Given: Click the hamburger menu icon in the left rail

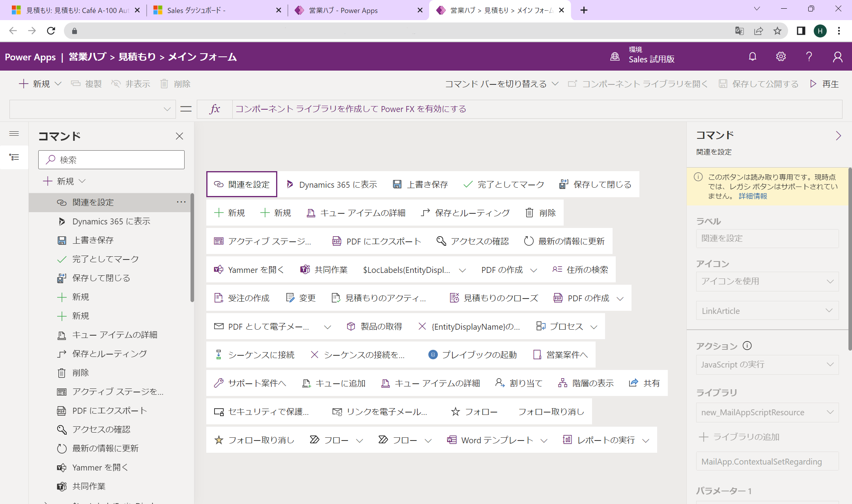Looking at the screenshot, I should click(x=14, y=134).
